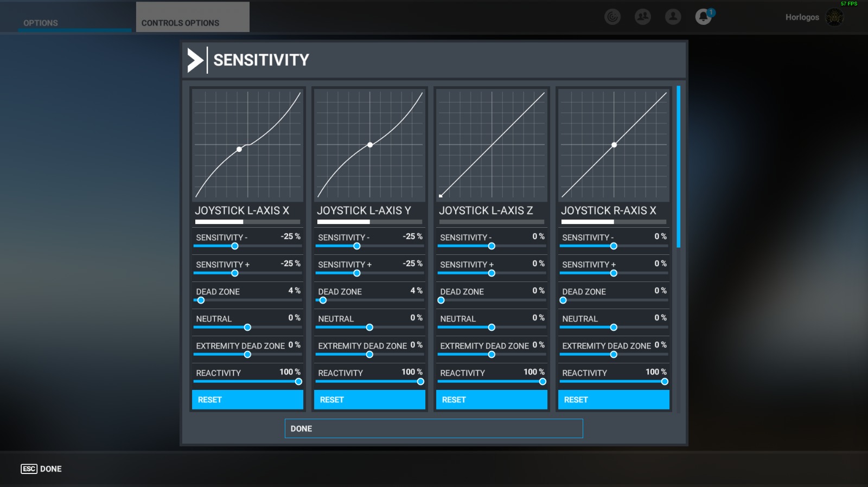
Task: Click the ESC key icon at bottom left
Action: coord(29,469)
